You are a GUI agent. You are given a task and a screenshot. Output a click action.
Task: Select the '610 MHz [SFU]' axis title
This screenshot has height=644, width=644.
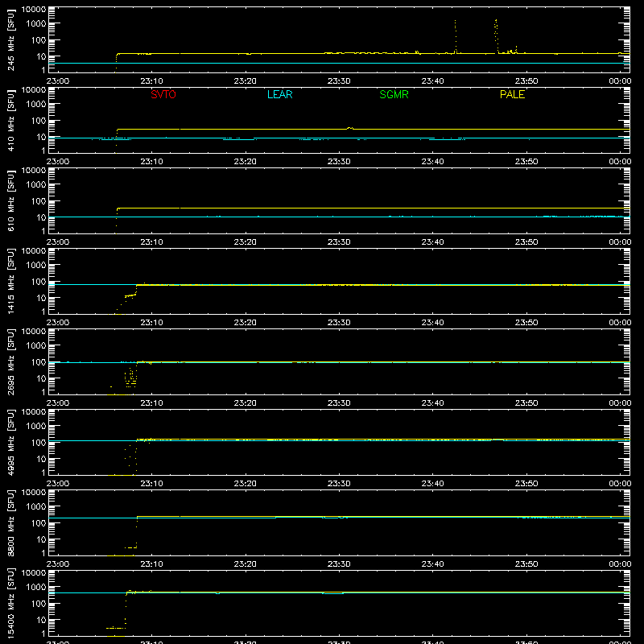[10, 200]
